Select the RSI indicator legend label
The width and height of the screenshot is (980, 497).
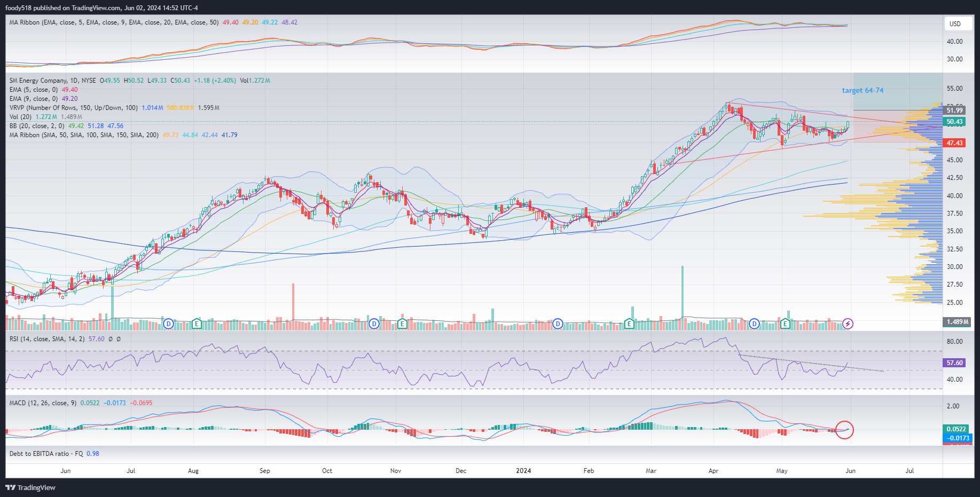[x=46, y=339]
